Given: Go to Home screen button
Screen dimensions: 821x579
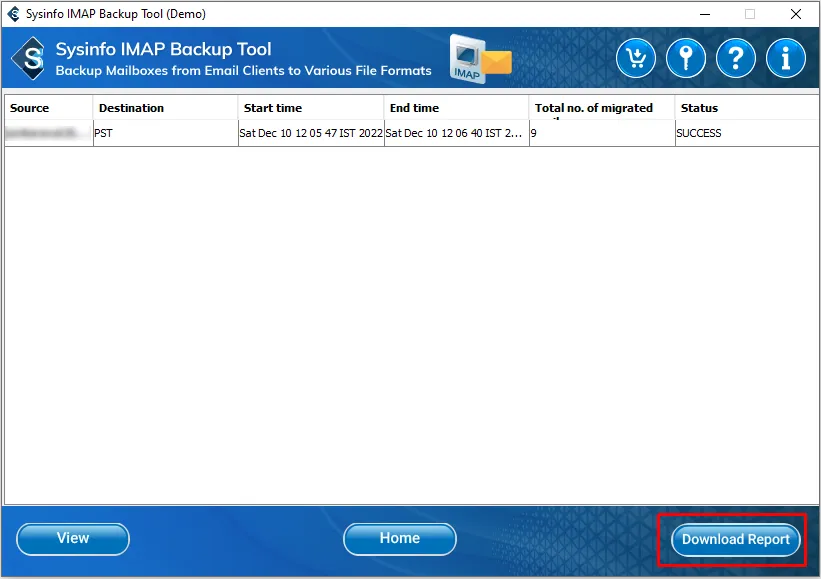Looking at the screenshot, I should pos(399,539).
